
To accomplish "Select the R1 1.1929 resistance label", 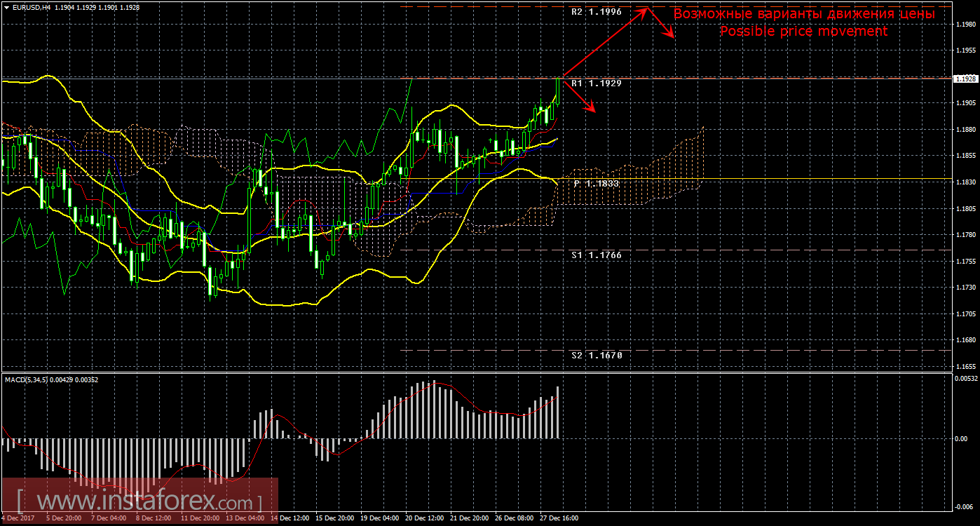I will [596, 83].
